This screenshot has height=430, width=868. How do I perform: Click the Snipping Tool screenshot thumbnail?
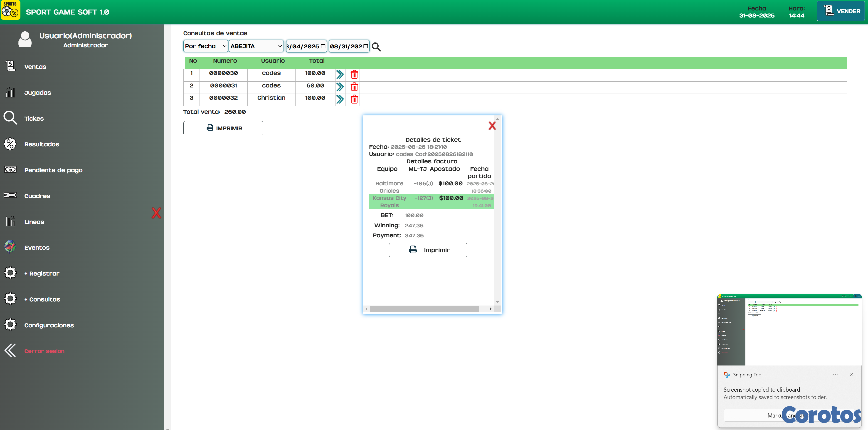[x=789, y=330]
